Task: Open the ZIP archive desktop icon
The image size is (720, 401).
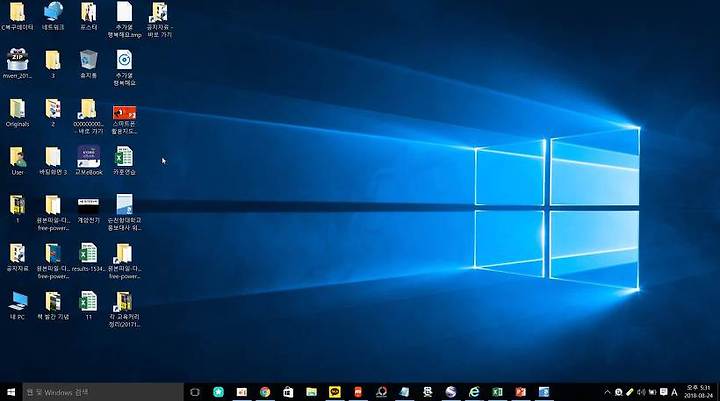Action: [x=17, y=64]
